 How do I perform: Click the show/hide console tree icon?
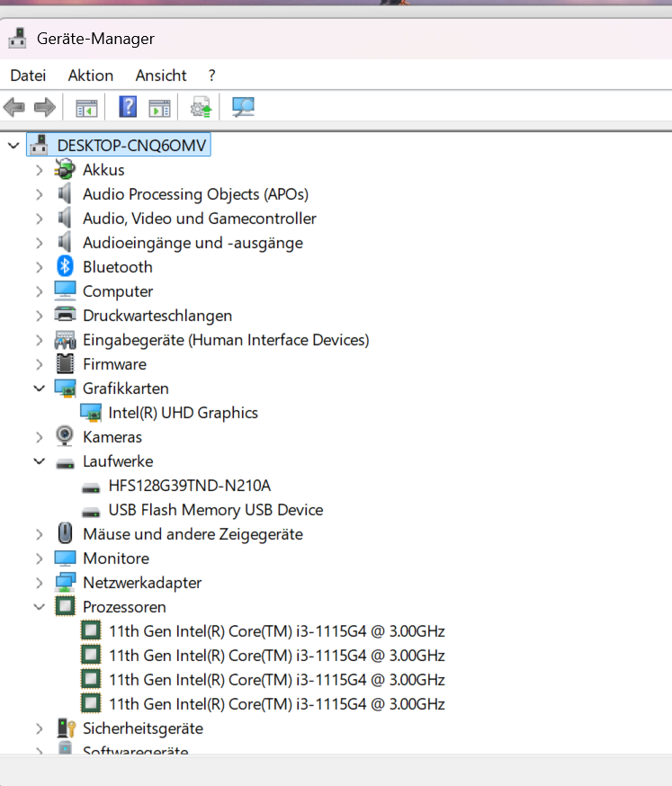tap(86, 108)
